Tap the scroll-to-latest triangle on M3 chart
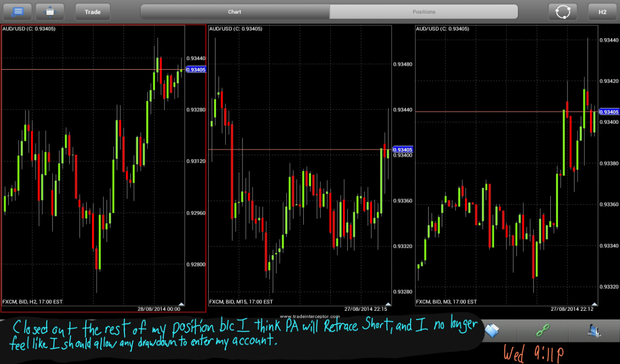 [x=594, y=304]
